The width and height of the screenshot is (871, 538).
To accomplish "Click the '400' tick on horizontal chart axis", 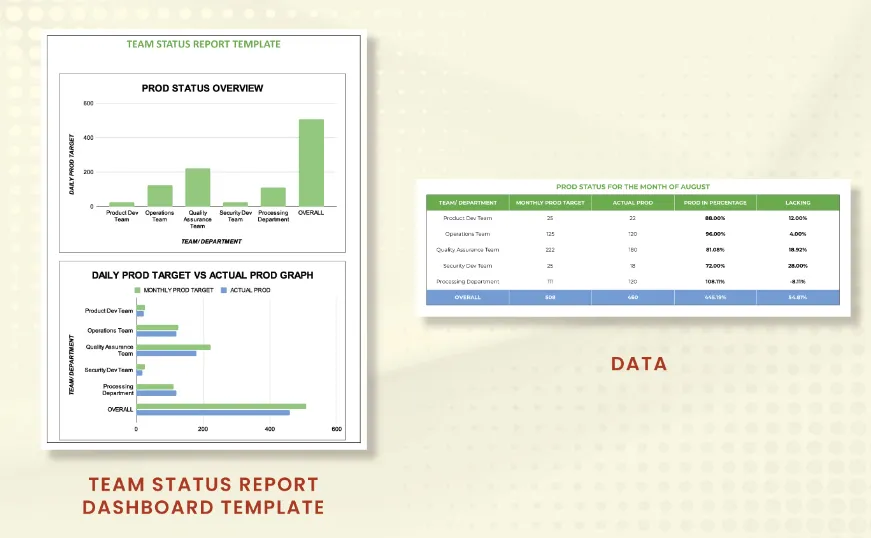I will [269, 429].
